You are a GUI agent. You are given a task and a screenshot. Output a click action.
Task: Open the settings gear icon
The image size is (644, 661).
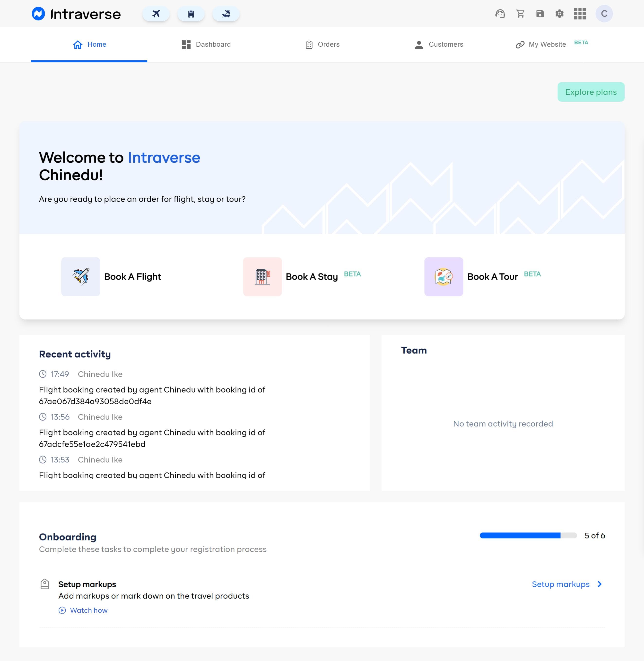559,14
